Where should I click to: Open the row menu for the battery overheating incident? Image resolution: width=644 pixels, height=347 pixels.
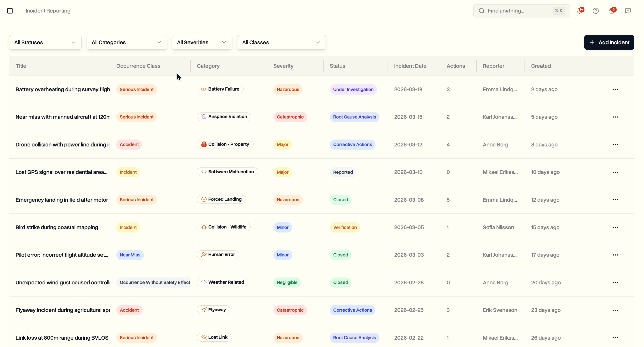pyautogui.click(x=616, y=89)
